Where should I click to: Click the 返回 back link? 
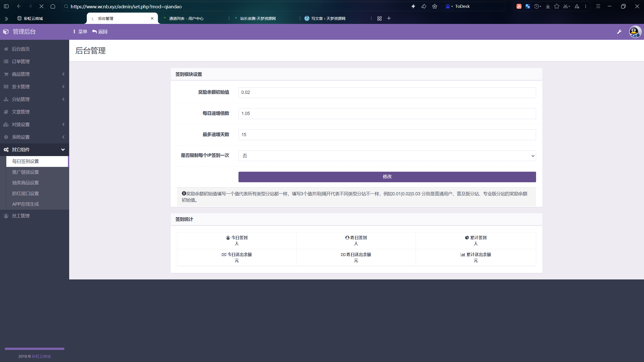100,32
